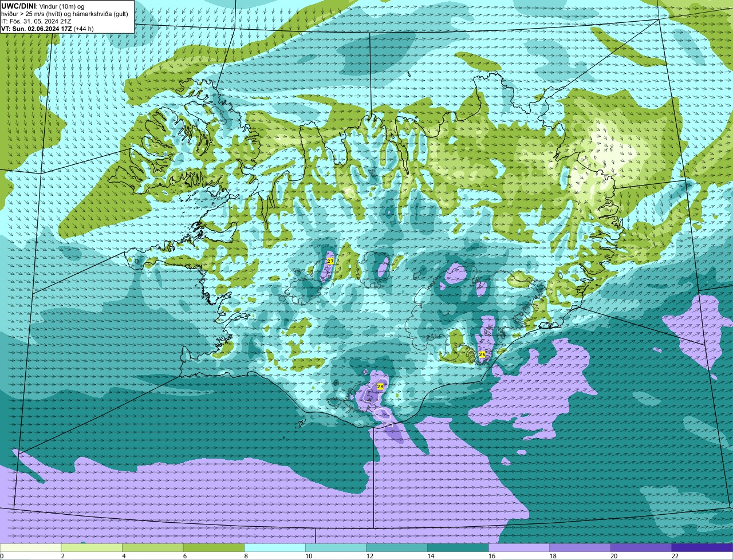Click the scale label '18' under the color bar
This screenshot has width=733, height=560.
click(x=553, y=556)
